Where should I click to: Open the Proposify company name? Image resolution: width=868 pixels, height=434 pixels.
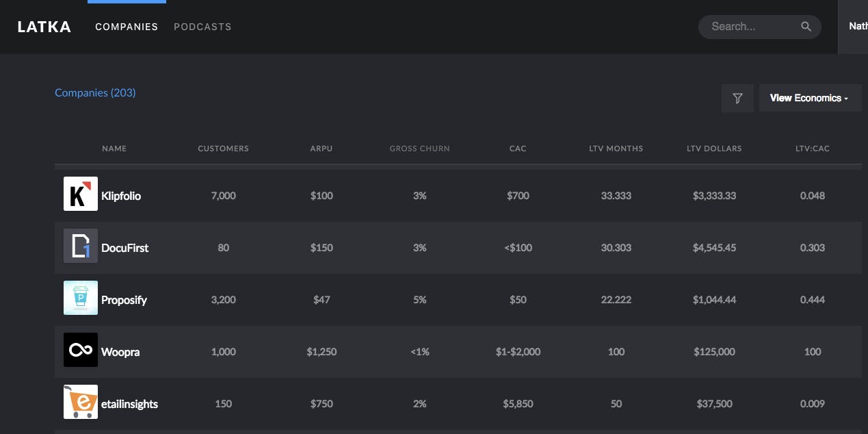tap(124, 300)
